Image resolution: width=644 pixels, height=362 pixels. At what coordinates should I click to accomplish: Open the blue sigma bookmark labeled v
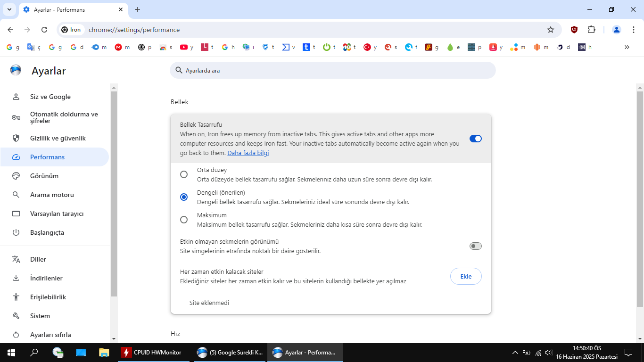(289, 47)
